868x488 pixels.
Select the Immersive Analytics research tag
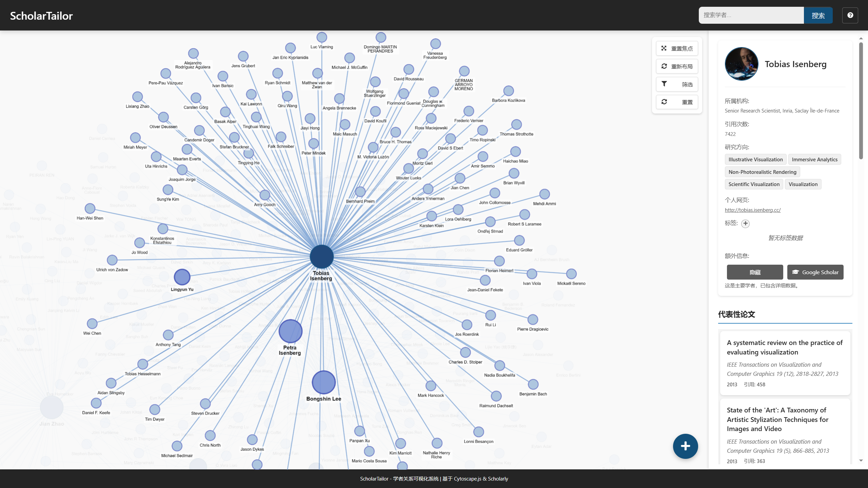tap(814, 160)
